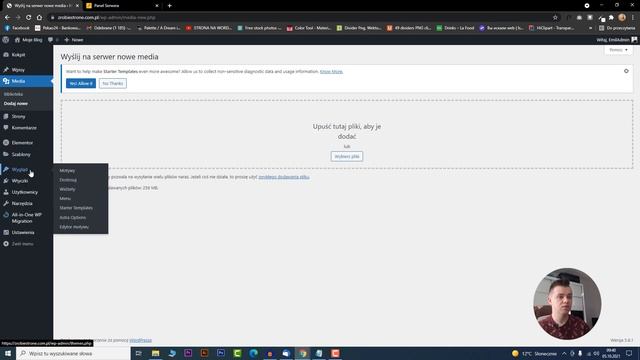Open Kokpit dashboard in sidebar
This screenshot has width=640, height=360.
[x=18, y=54]
